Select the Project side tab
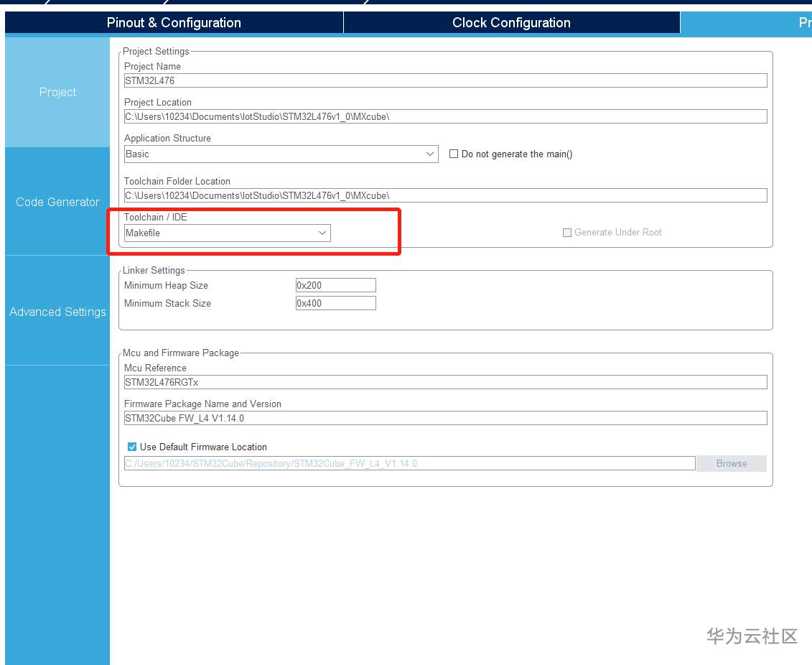812x665 pixels. click(x=57, y=92)
